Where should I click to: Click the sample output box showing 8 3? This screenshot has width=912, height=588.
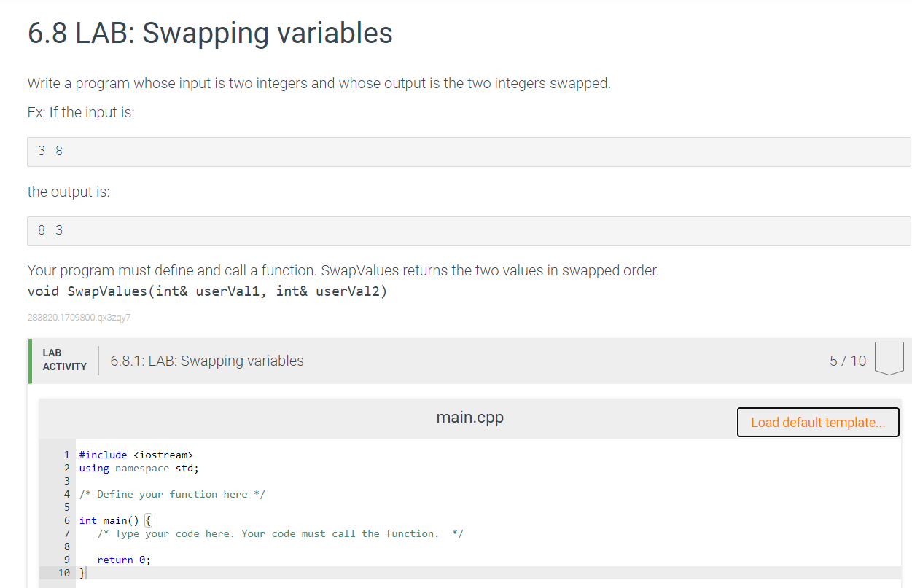[469, 230]
